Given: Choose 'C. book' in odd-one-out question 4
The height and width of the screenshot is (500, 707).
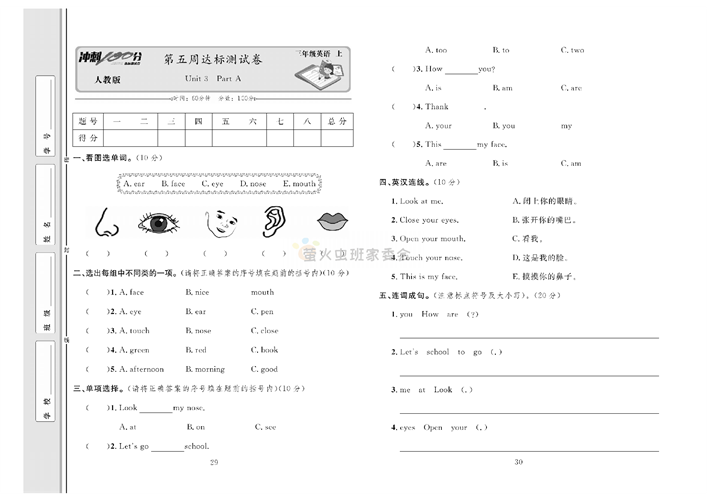Looking at the screenshot, I should coord(264,350).
